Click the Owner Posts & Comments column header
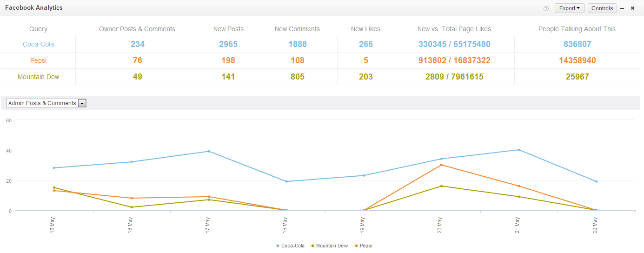This screenshot has width=644, height=253. tap(137, 29)
